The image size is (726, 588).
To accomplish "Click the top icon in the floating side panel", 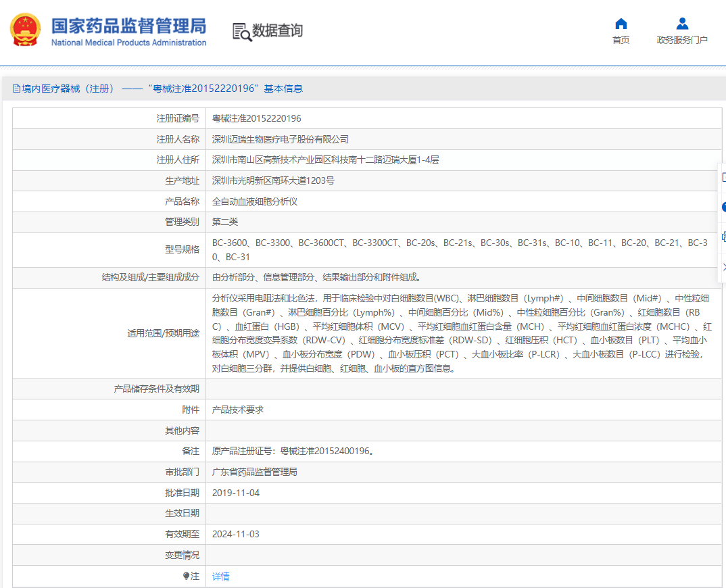I will [723, 177].
